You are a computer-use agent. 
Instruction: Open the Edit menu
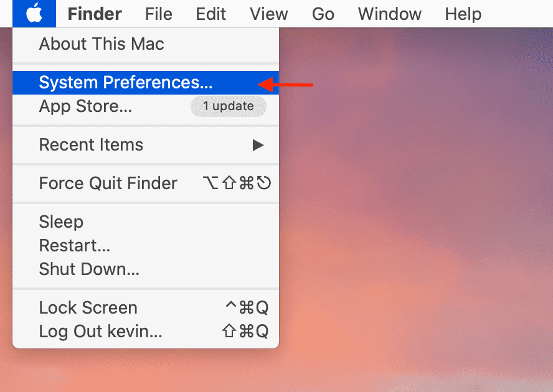pyautogui.click(x=211, y=14)
